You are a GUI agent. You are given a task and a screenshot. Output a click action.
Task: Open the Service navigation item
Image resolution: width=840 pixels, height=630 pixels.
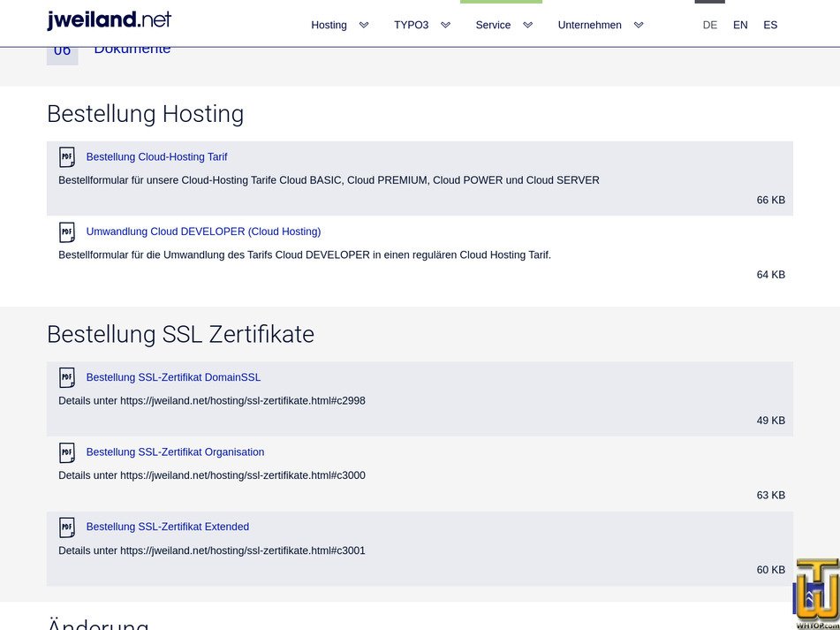[x=493, y=25]
